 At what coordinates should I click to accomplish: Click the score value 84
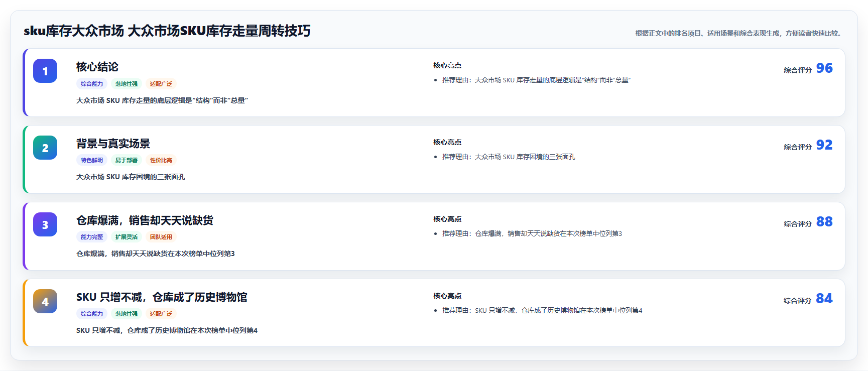pos(824,298)
